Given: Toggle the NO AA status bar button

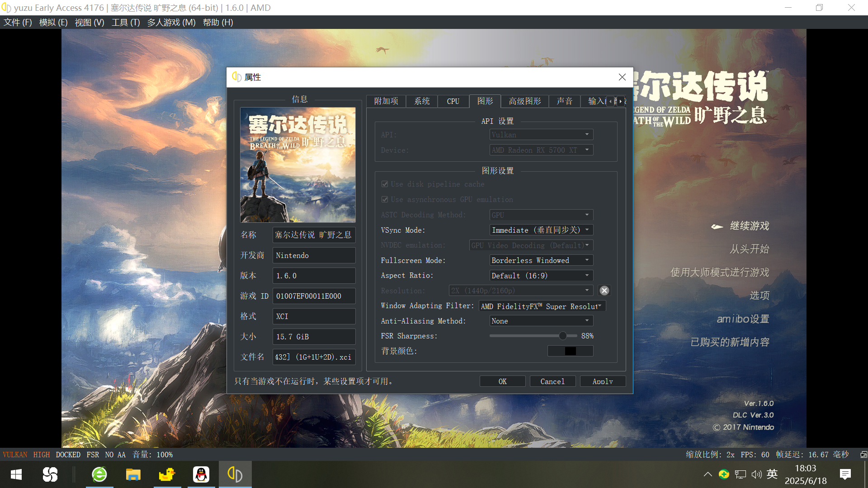Looking at the screenshot, I should [x=115, y=455].
